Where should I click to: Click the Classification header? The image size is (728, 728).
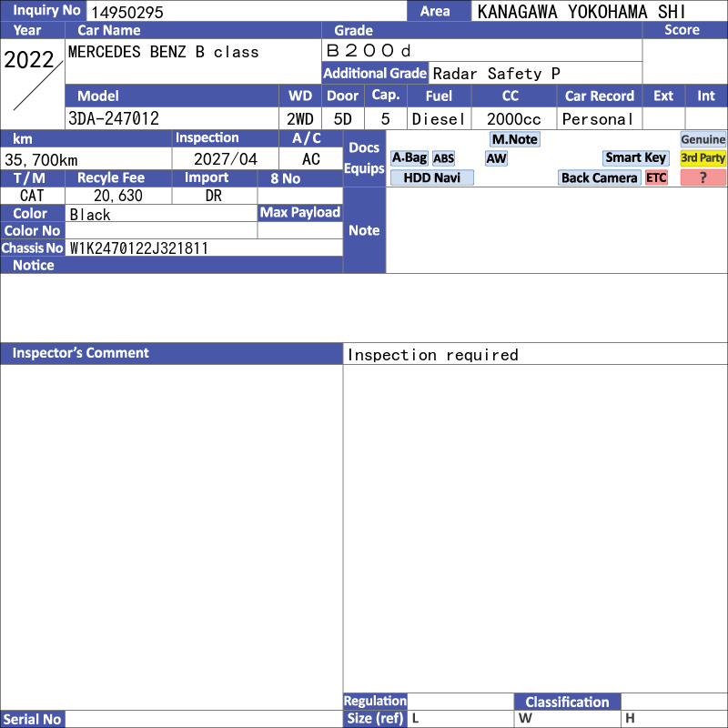pos(567,702)
